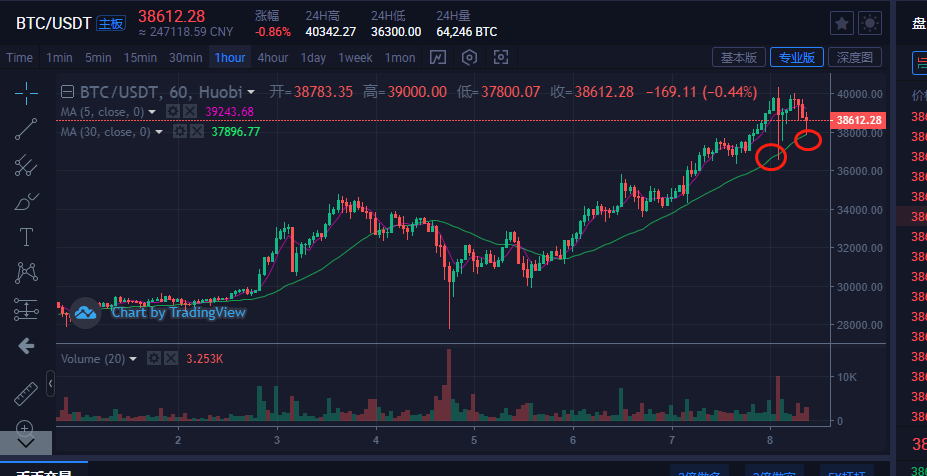Image resolution: width=927 pixels, height=476 pixels.
Task: Switch to 1day interval
Action: pyautogui.click(x=313, y=57)
